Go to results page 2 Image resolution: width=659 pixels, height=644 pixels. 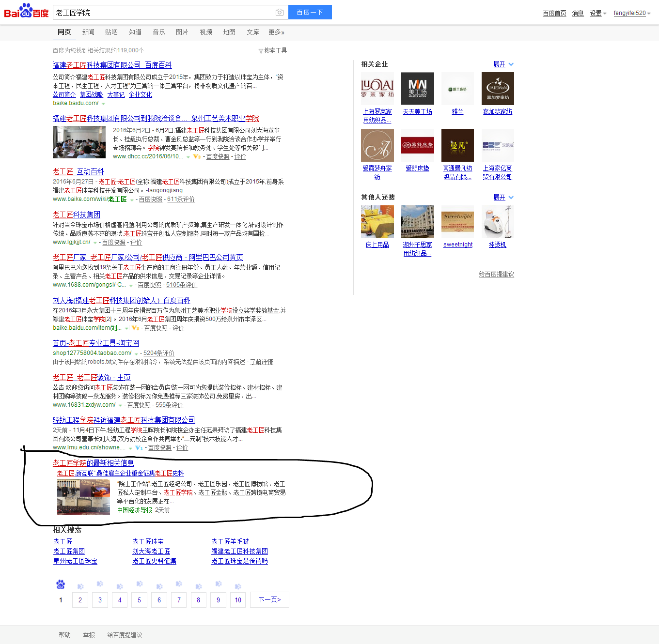[x=80, y=599]
